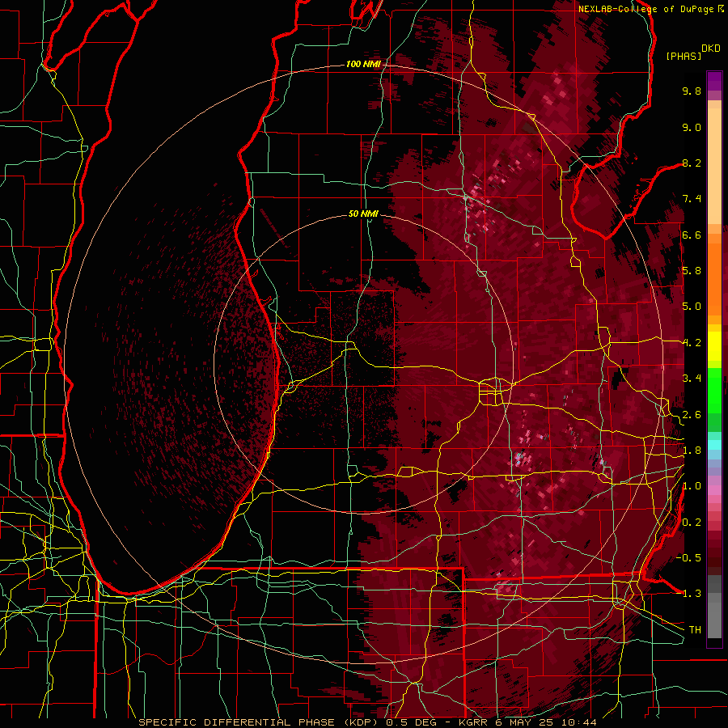Click the 9.8 value on the scale
Image resolution: width=728 pixels, height=728 pixels.
click(x=692, y=91)
